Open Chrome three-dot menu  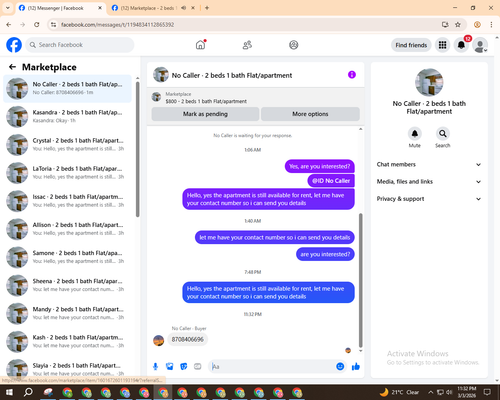[491, 25]
